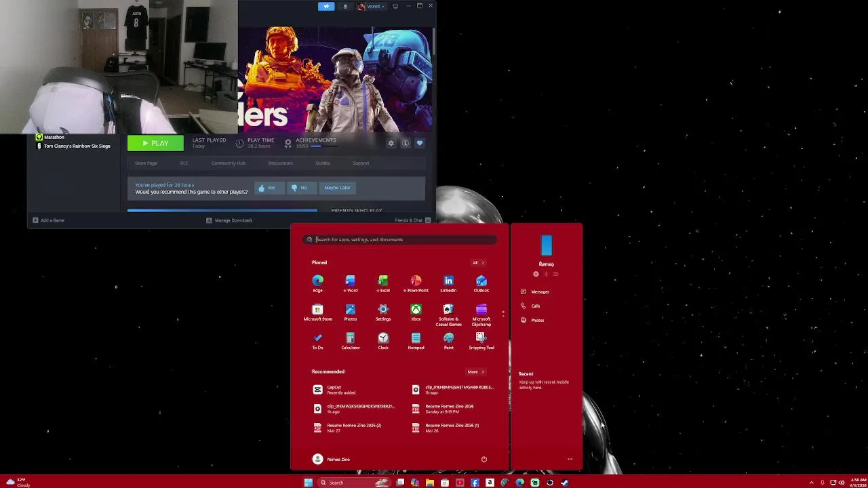
Task: Open Manage Downloads in Steam
Action: tap(229, 220)
